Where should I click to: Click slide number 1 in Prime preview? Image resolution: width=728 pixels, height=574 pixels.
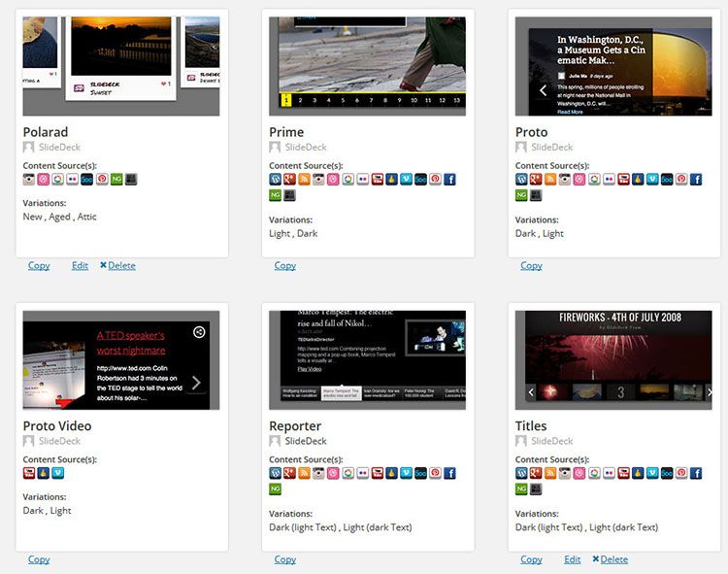(286, 100)
